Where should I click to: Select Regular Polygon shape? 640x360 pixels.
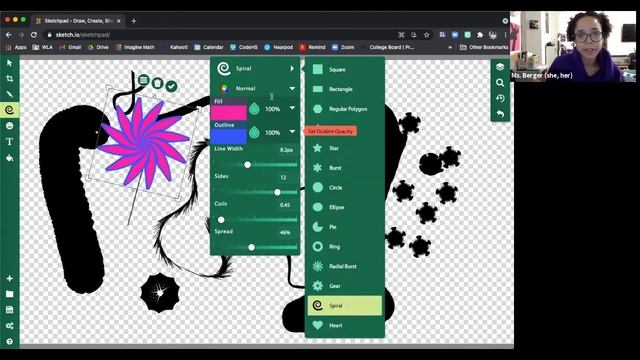pyautogui.click(x=345, y=109)
